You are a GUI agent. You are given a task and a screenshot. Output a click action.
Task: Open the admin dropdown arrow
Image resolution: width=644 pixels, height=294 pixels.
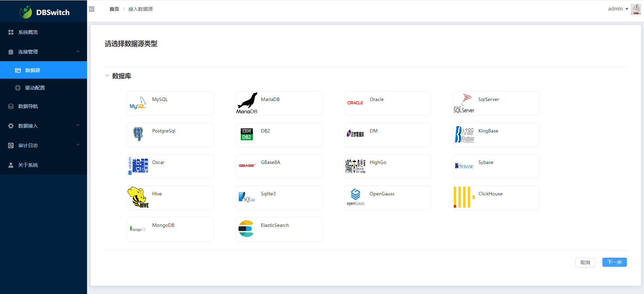pos(627,9)
